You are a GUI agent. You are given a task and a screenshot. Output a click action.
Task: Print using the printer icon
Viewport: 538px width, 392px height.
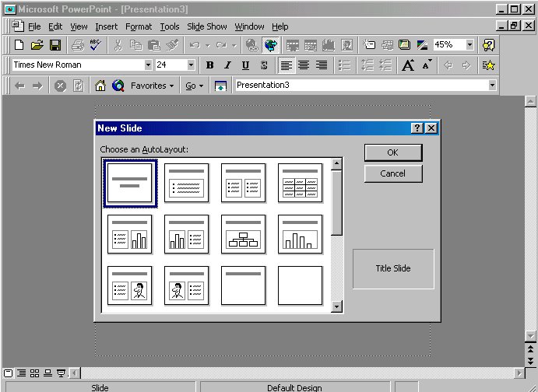78,45
